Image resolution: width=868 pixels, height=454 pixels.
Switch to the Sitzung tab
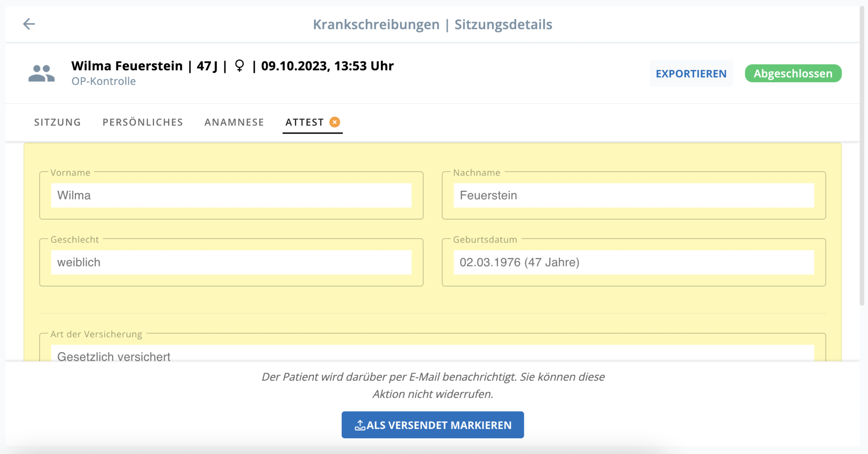click(x=57, y=122)
